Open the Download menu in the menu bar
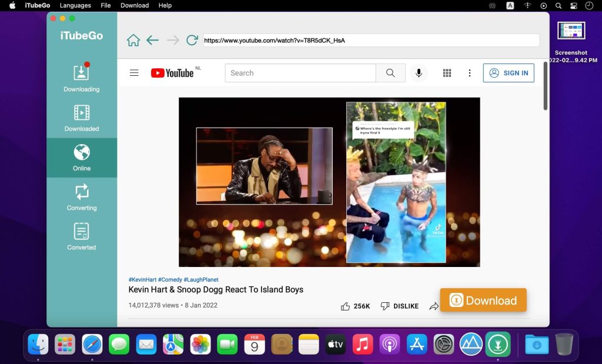 point(134,5)
